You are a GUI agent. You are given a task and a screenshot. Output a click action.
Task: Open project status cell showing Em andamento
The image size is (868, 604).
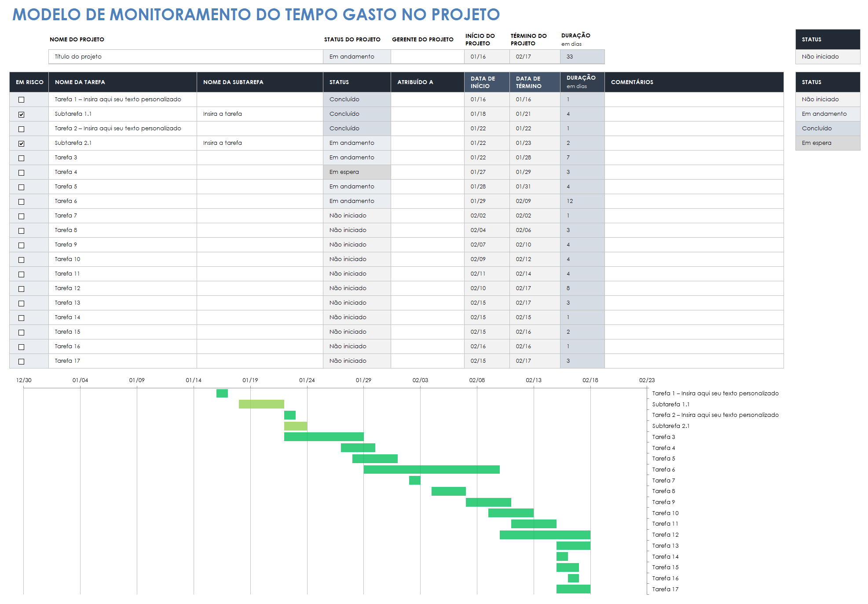(x=357, y=56)
